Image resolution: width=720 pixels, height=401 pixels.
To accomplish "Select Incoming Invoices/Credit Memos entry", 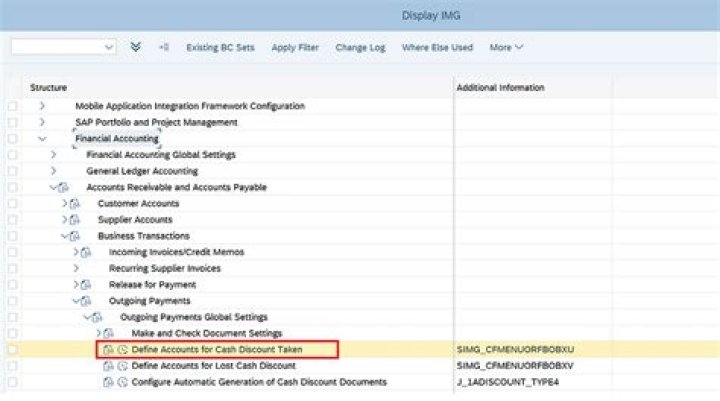I will [x=176, y=252].
